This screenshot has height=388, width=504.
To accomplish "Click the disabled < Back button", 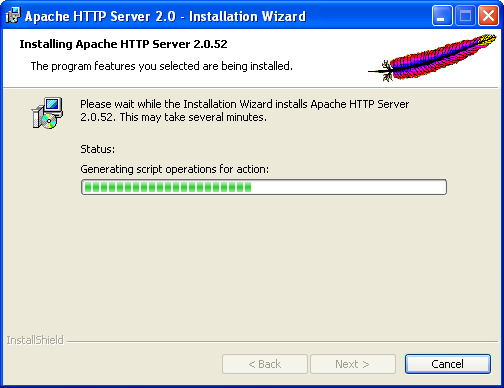I will [265, 364].
